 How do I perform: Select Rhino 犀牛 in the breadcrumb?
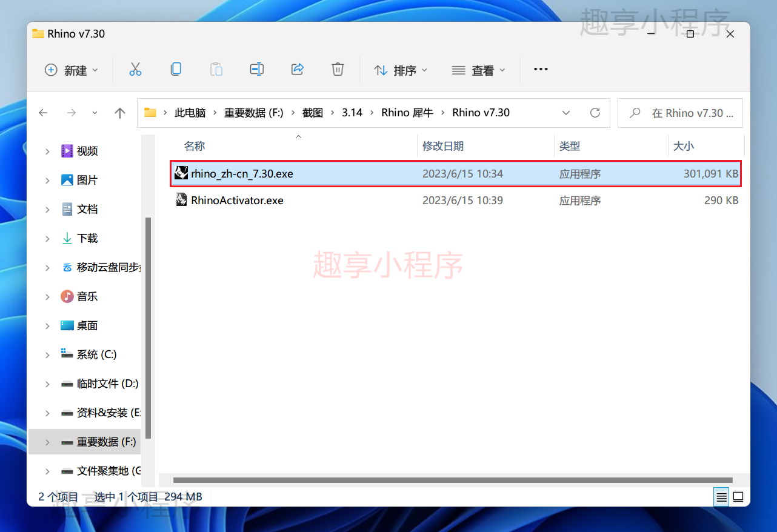coord(408,113)
